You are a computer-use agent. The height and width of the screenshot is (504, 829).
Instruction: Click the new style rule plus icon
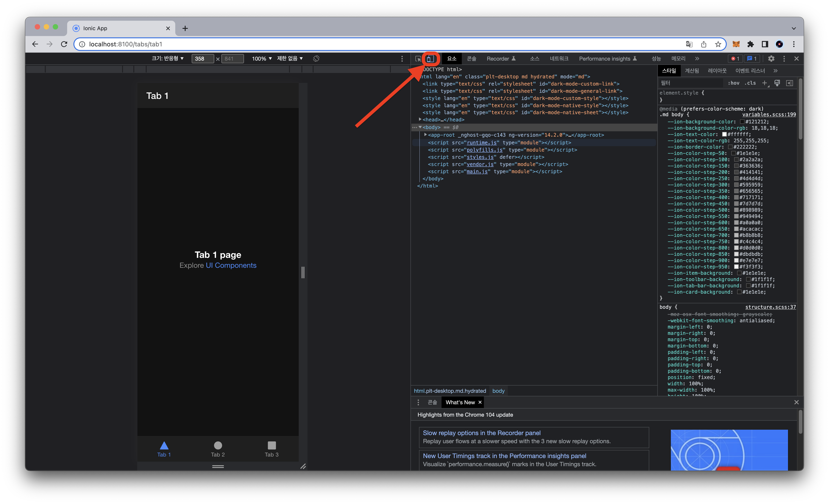pyautogui.click(x=764, y=83)
